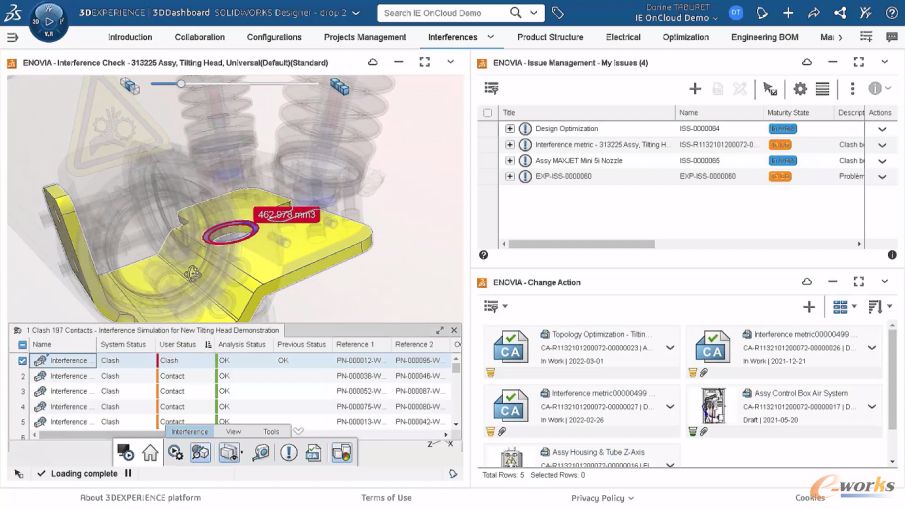Open the help question mark icon
This screenshot has width=905, height=509.
[892, 13]
